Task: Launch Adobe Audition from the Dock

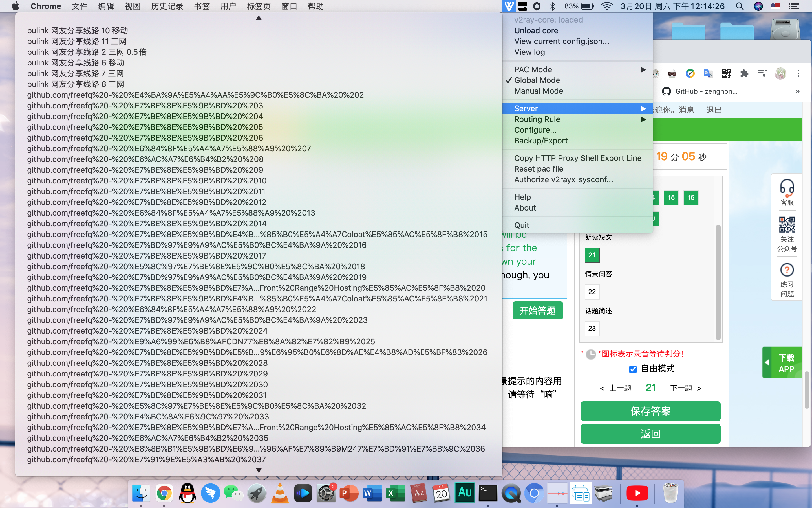Action: point(465,492)
